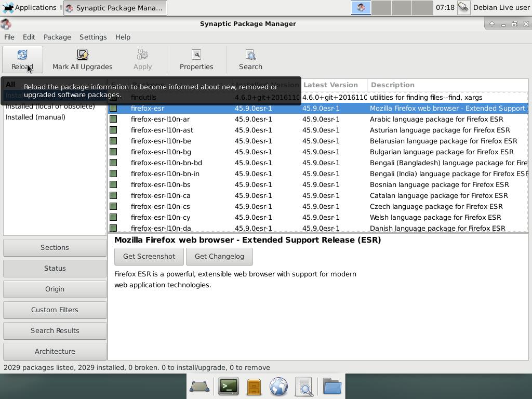Click the Show Desktop dock icon

(x=199, y=387)
